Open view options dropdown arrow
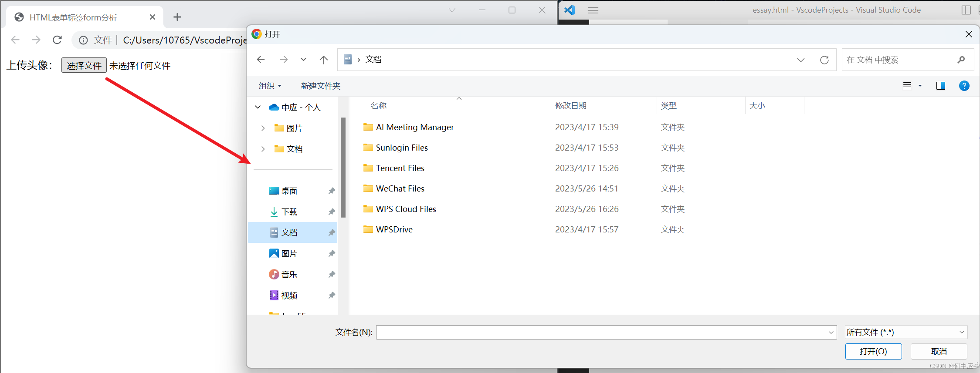 coord(920,86)
